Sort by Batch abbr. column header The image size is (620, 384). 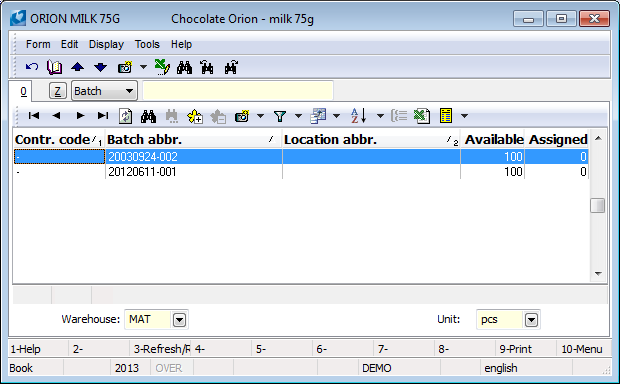tap(193, 140)
